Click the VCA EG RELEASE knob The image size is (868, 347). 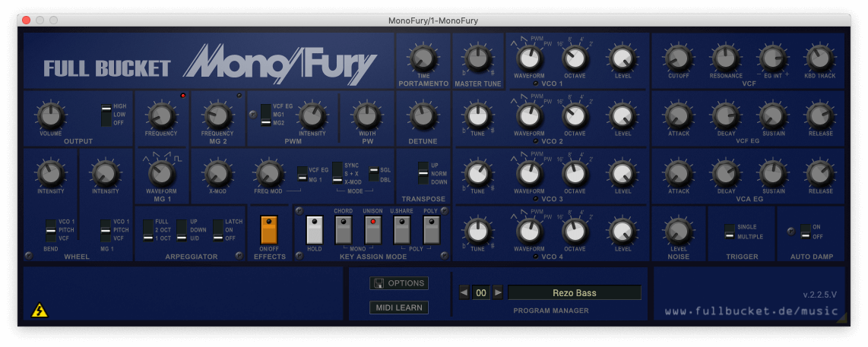(820, 173)
